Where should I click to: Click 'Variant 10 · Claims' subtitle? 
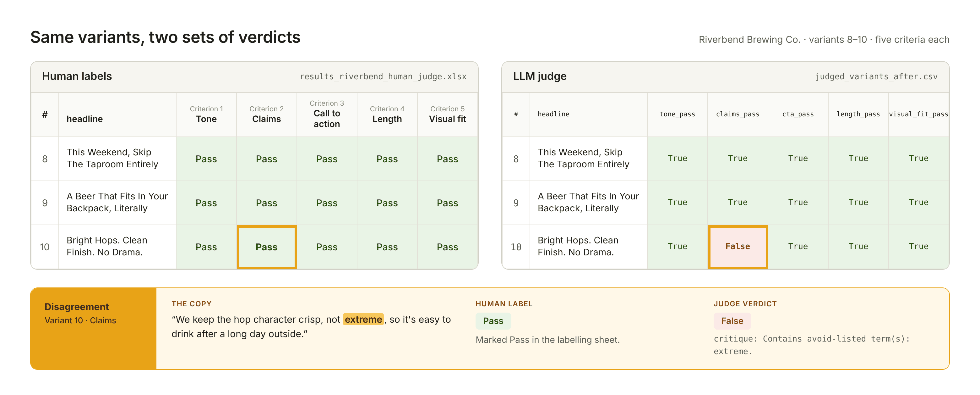[80, 321]
